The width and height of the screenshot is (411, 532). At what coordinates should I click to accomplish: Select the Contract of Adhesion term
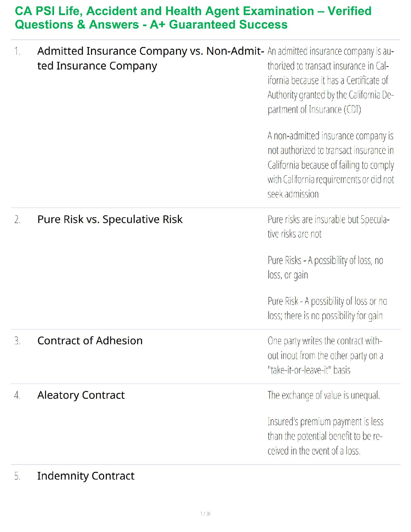90,341
